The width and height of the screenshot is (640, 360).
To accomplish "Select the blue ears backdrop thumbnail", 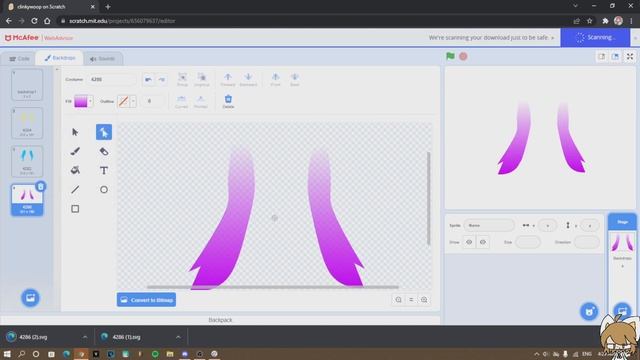I will [x=27, y=161].
